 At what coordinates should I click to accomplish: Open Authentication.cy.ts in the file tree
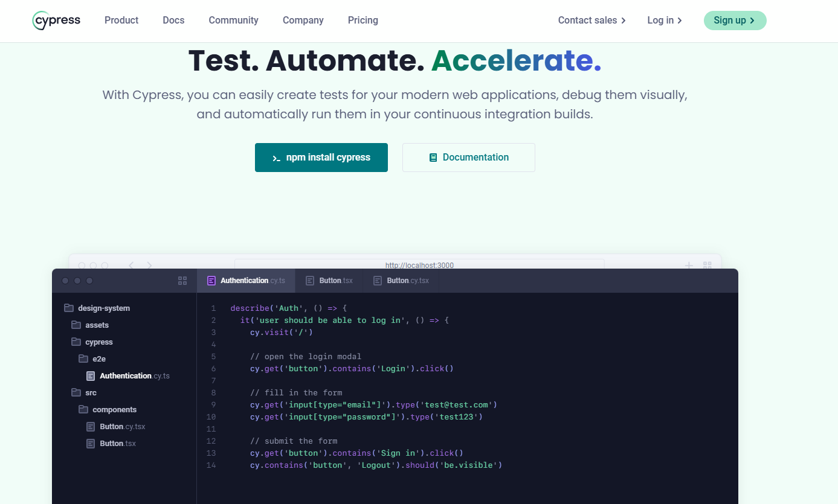pos(128,375)
